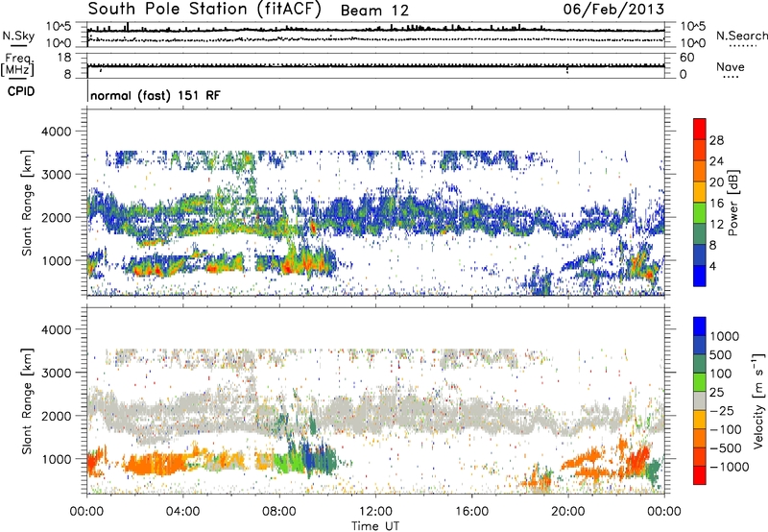Select the "500" velocity color bar label
Image resolution: width=768 pixels, height=532 pixels.
[x=721, y=355]
